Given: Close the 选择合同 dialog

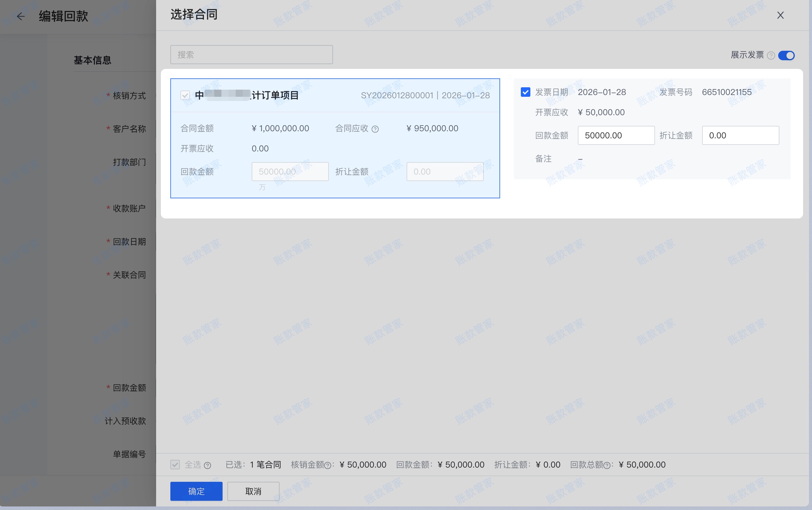Looking at the screenshot, I should (780, 15).
